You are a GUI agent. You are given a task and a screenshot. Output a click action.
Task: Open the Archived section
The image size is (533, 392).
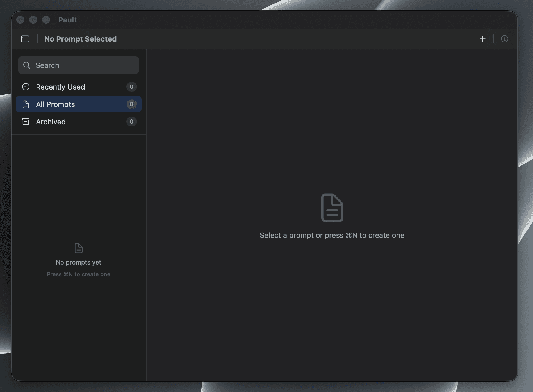tap(79, 122)
